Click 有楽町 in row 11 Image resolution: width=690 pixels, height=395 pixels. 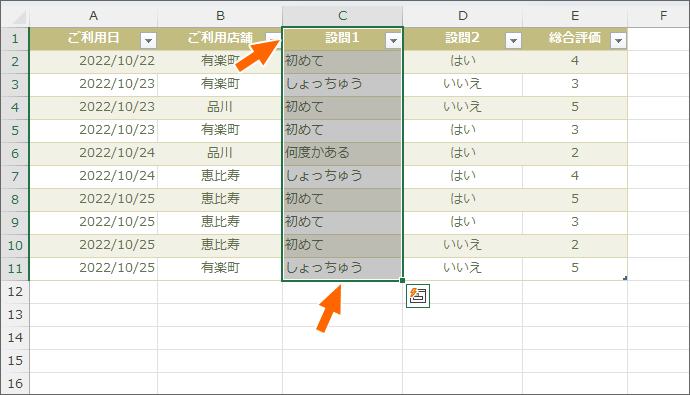point(220,268)
